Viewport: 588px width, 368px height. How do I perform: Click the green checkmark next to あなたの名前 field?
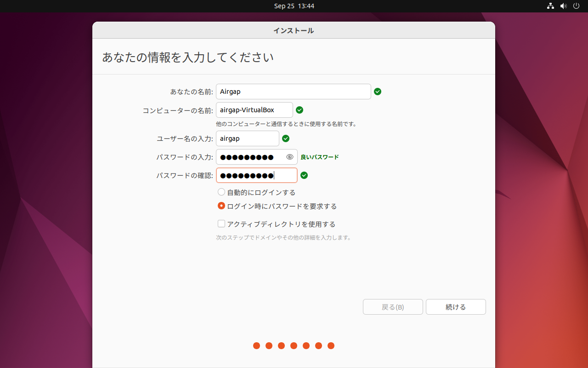378,92
